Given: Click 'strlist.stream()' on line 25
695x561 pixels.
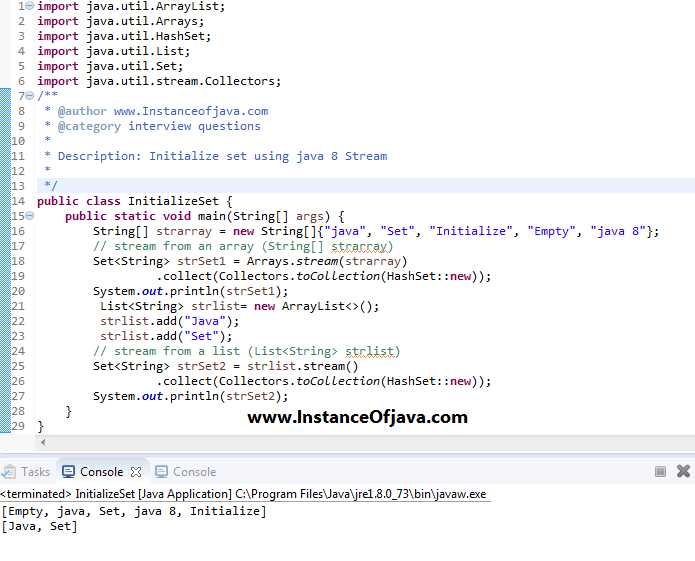Looking at the screenshot, I should pyautogui.click(x=303, y=366).
